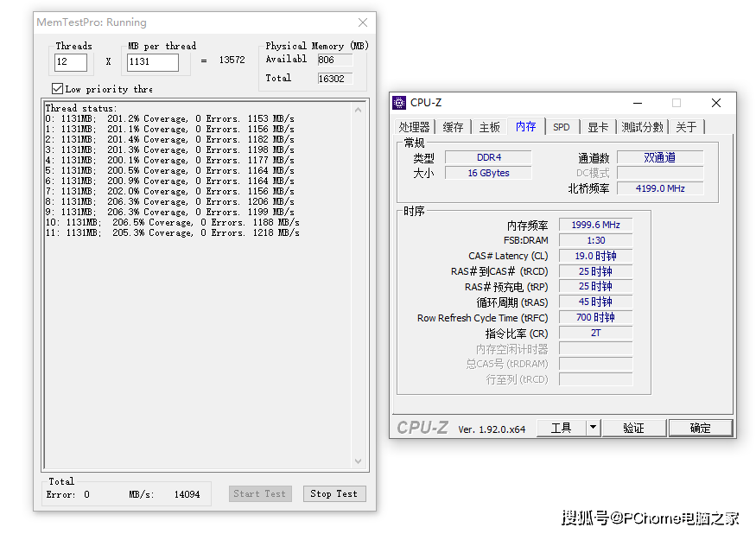This screenshot has width=756, height=534.
Task: Select thread 10 status line with 1188 MB/s
Action: [172, 222]
